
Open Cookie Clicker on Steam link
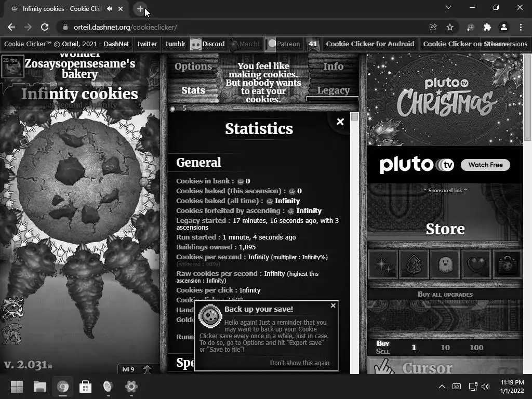click(464, 44)
